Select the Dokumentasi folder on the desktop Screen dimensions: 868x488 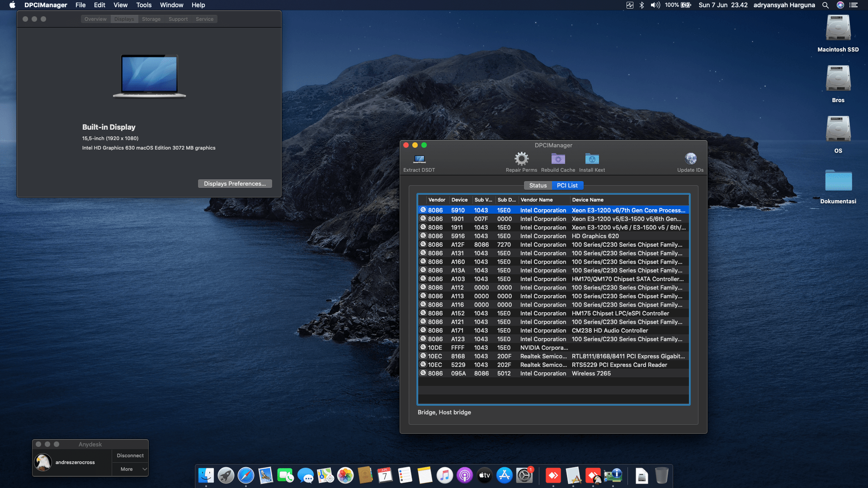[x=838, y=180]
